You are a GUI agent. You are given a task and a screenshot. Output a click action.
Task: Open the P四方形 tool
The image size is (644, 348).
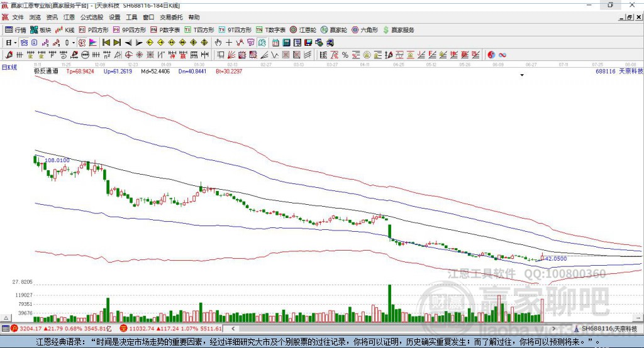coord(94,30)
